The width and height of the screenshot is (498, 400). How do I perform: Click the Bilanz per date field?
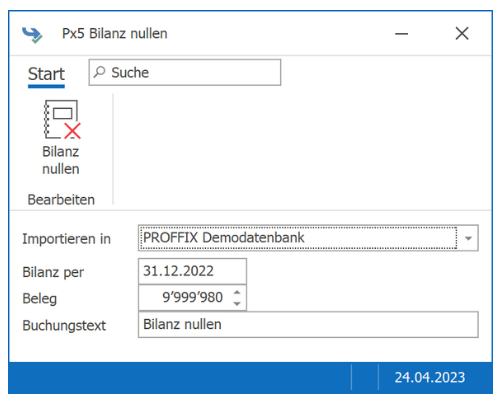coord(192,271)
